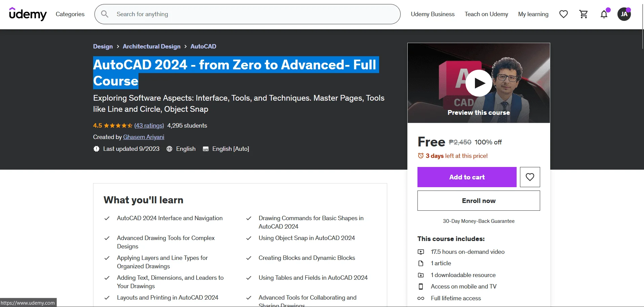This screenshot has height=307, width=644.
Task: Open Udemy Business link
Action: click(x=433, y=14)
